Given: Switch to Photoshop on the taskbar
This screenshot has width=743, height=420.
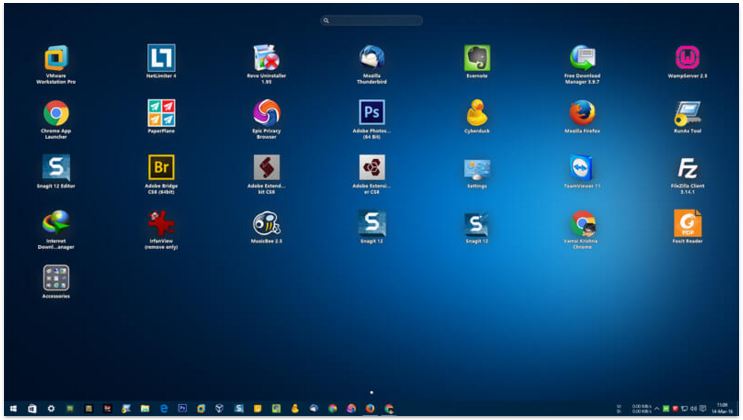Looking at the screenshot, I should pos(182,408).
